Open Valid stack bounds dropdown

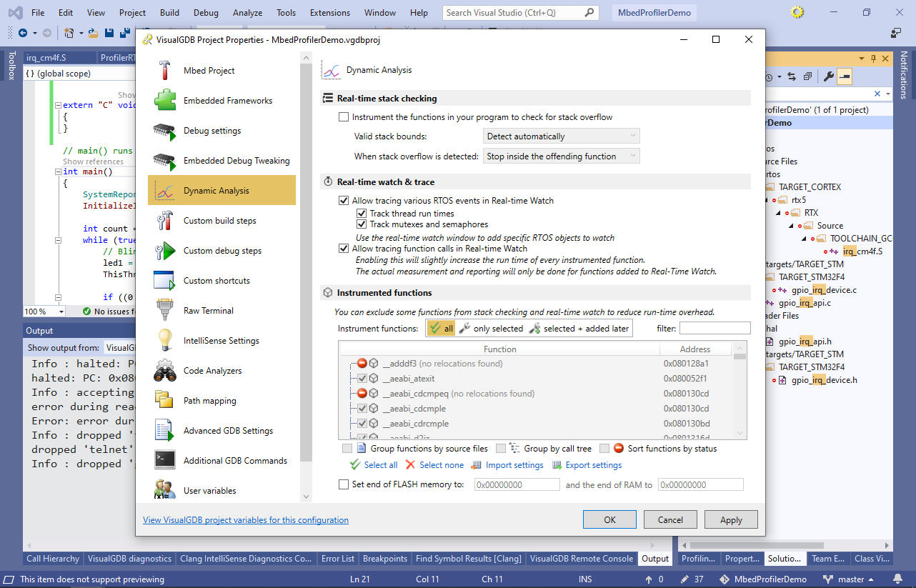(x=562, y=136)
